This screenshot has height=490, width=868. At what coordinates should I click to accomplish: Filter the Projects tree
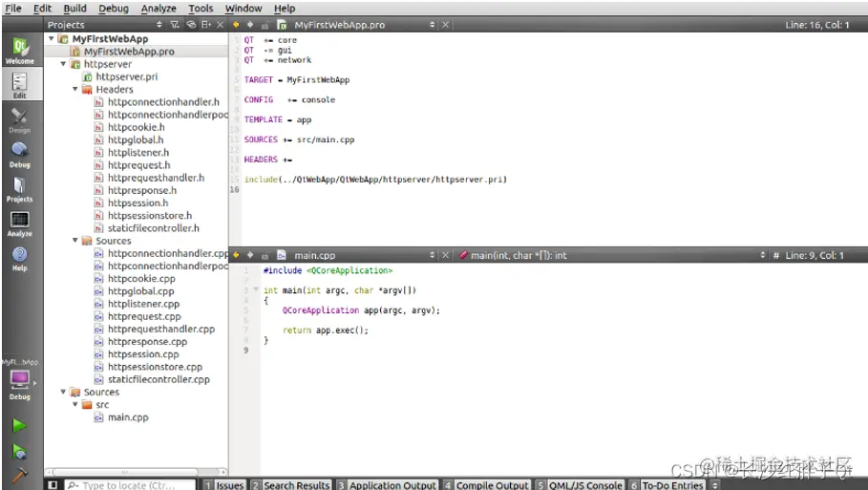click(175, 25)
